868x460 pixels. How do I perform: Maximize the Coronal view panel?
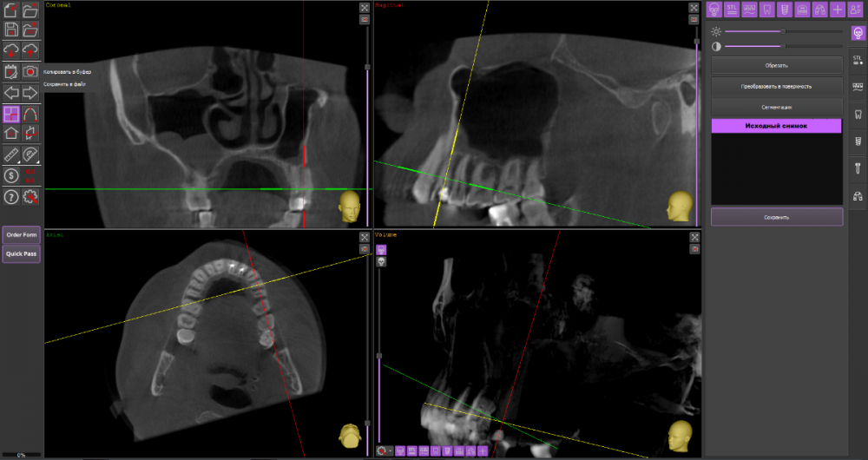[x=365, y=8]
